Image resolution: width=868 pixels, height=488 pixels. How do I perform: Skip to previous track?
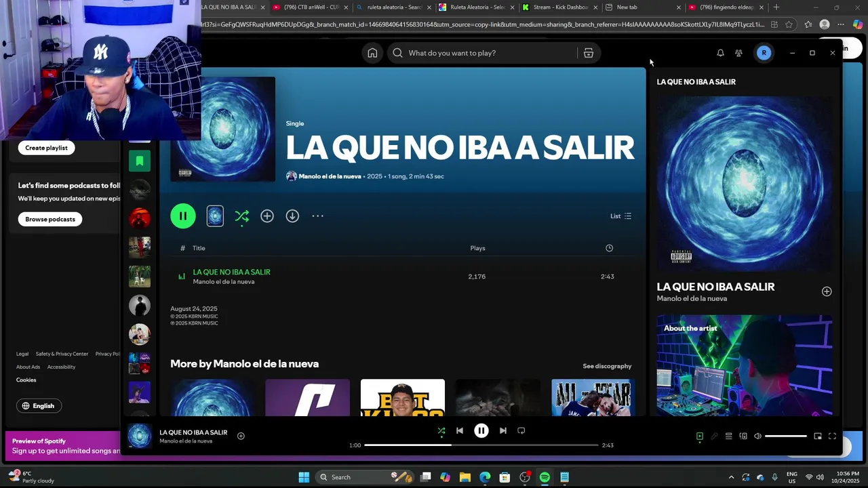click(460, 430)
